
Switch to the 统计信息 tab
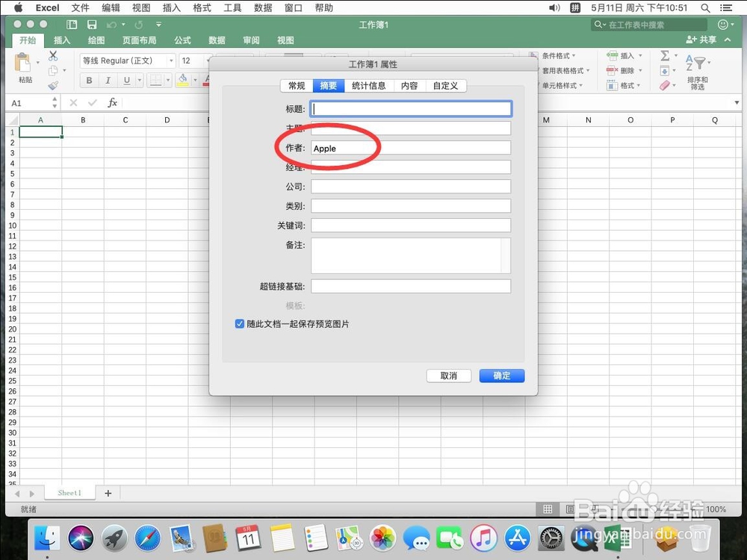[x=369, y=86]
